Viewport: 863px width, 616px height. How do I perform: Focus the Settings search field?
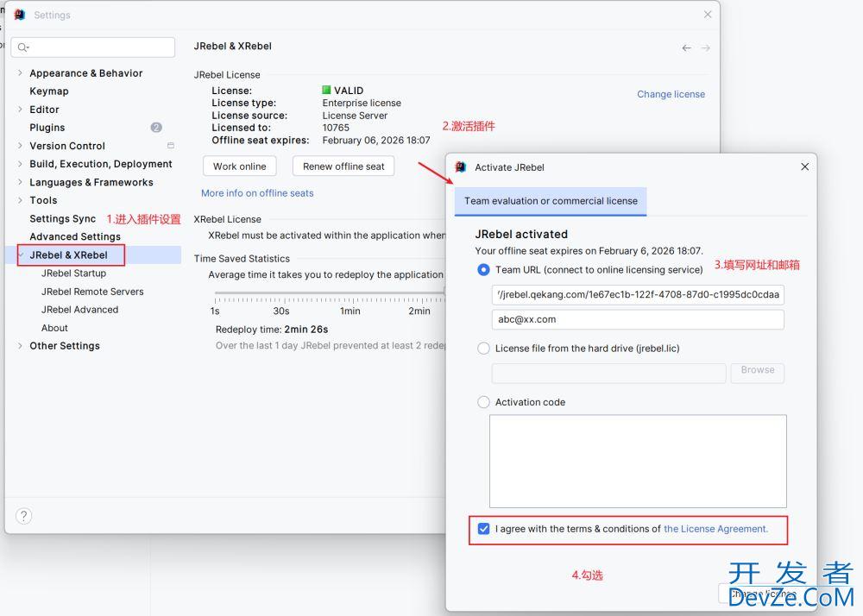[93, 47]
